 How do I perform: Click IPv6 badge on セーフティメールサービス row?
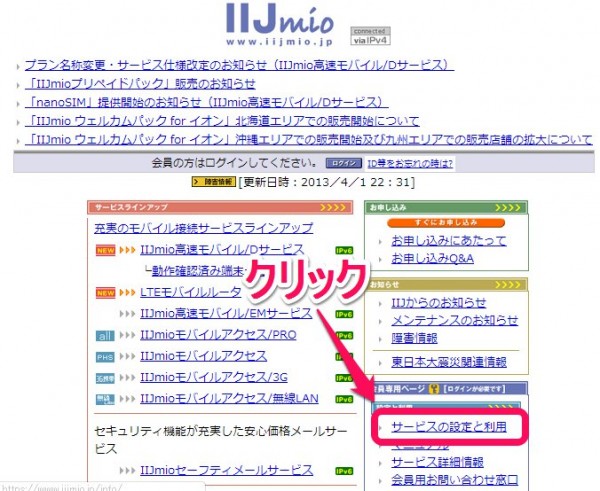(344, 471)
